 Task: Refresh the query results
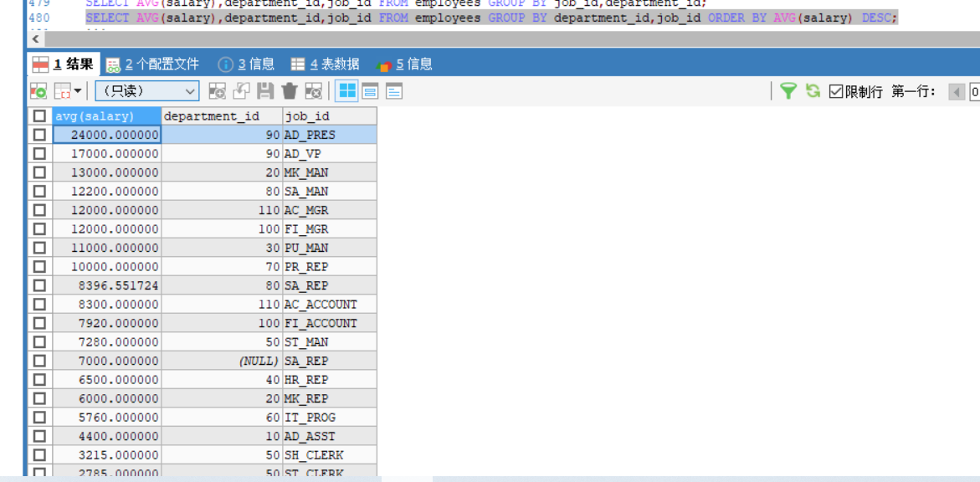pos(813,91)
